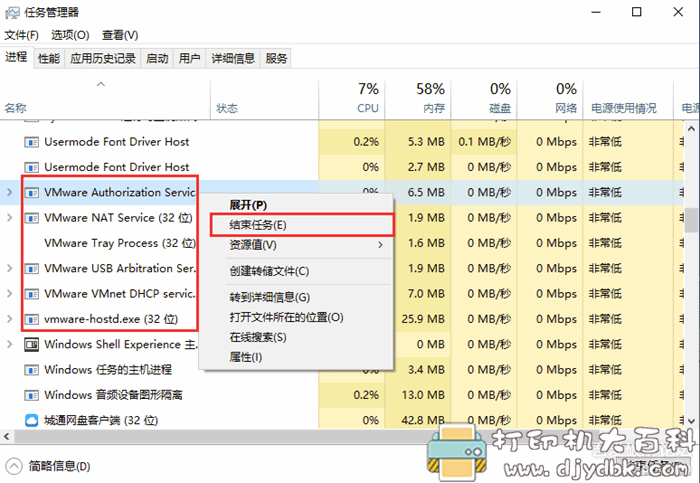
Task: Click the Windows 音频设备图形隔离 icon
Action: (x=31, y=396)
